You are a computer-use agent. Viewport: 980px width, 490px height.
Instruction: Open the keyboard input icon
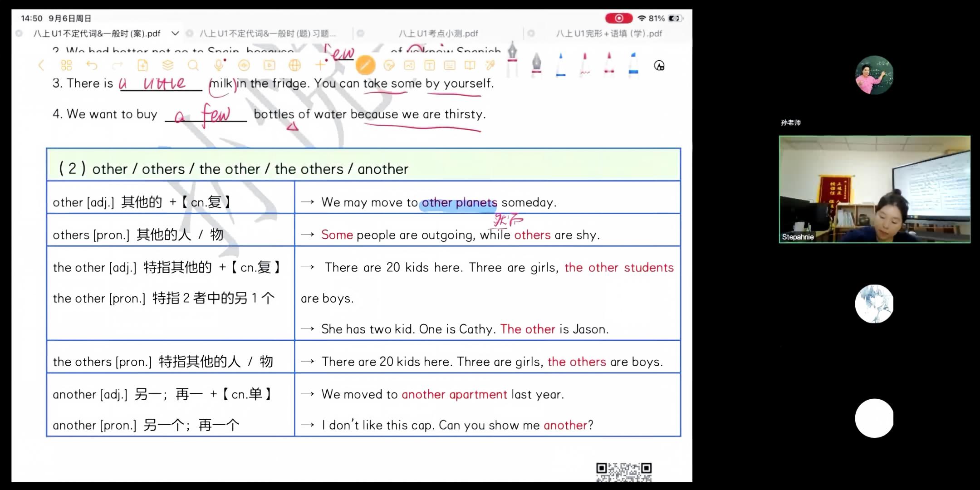point(450,65)
